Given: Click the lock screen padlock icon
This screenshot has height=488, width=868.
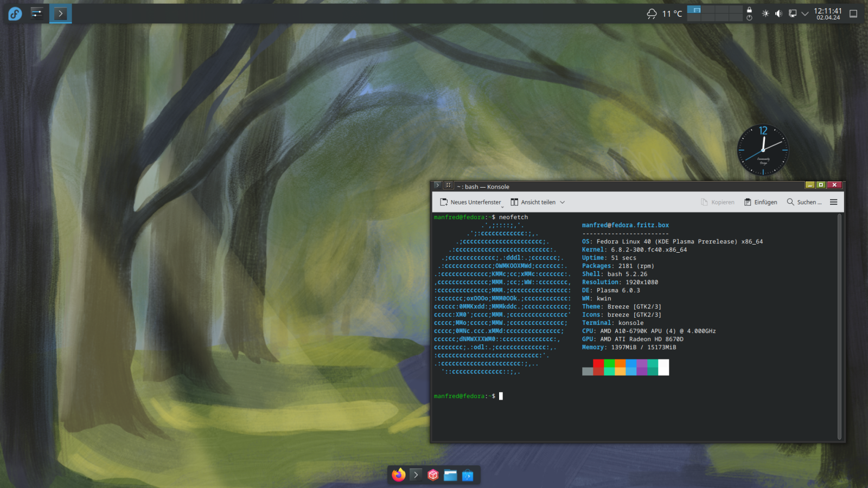Looking at the screenshot, I should point(749,10).
